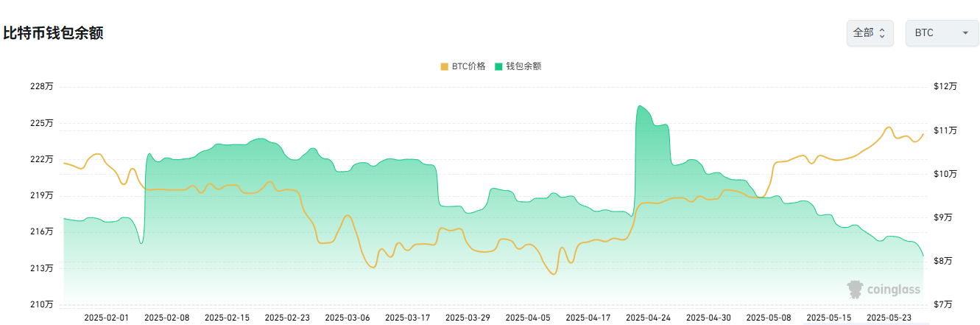Open the BTC currency dropdown
Image resolution: width=980 pixels, height=325 pixels.
click(x=941, y=33)
